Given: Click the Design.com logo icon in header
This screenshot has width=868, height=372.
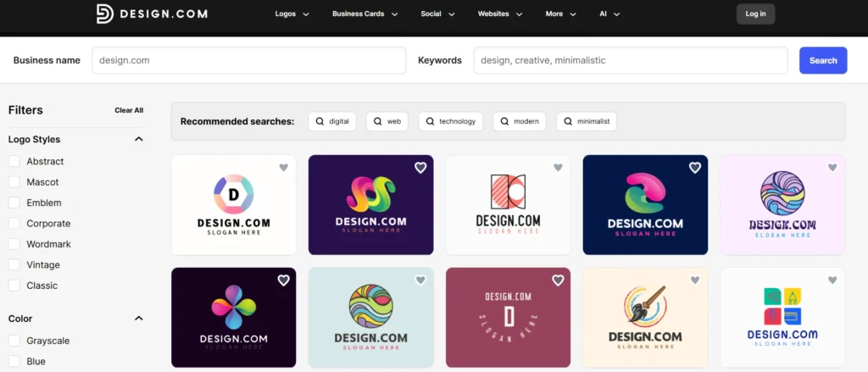Looking at the screenshot, I should click(104, 14).
